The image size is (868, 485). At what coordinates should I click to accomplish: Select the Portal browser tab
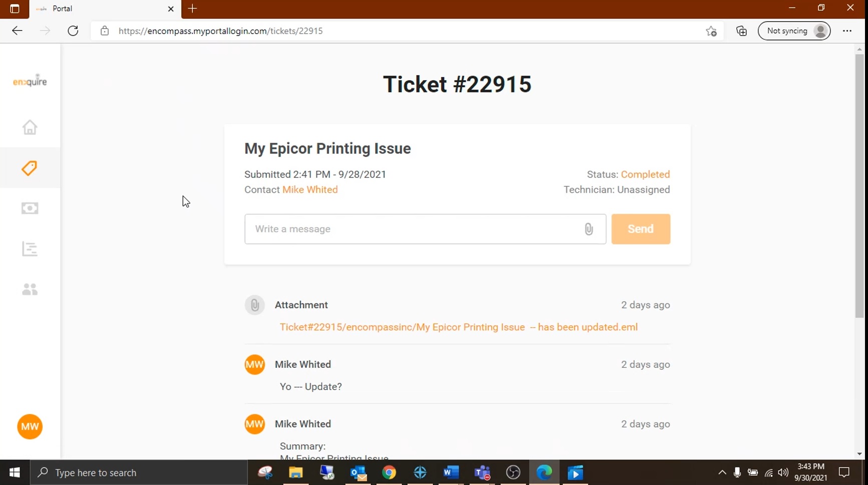[x=105, y=9]
